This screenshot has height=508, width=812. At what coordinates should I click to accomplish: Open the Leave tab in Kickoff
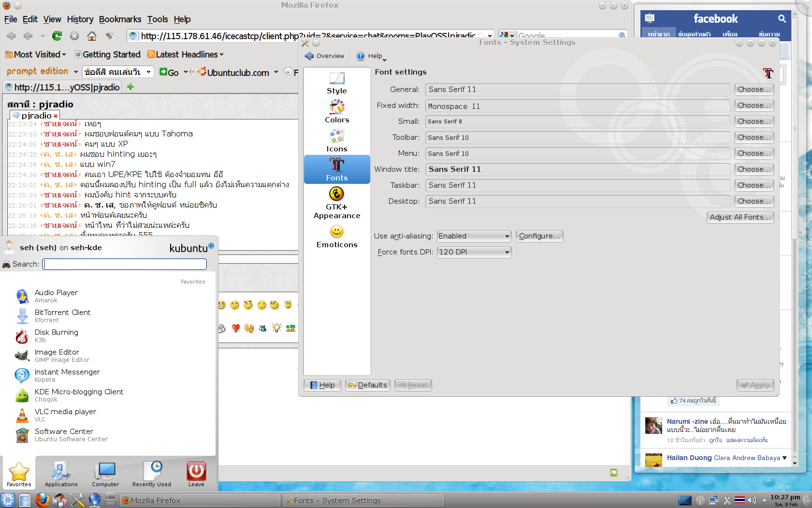(196, 474)
